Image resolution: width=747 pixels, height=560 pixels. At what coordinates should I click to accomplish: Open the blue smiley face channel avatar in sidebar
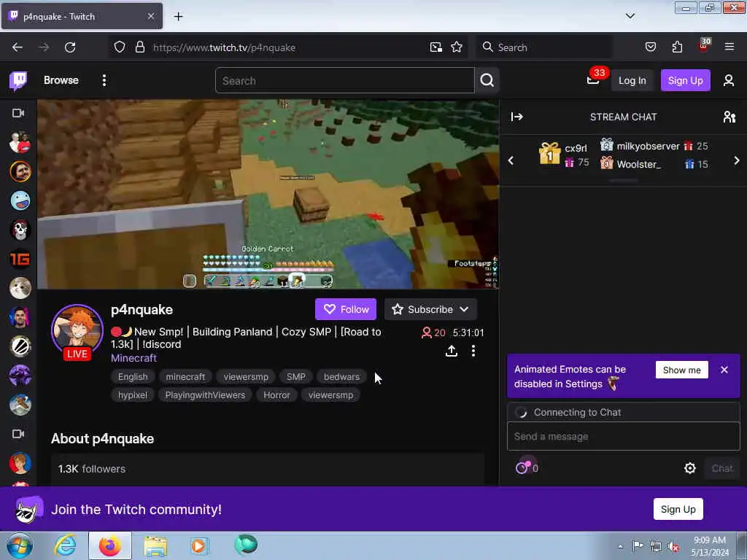point(20,201)
